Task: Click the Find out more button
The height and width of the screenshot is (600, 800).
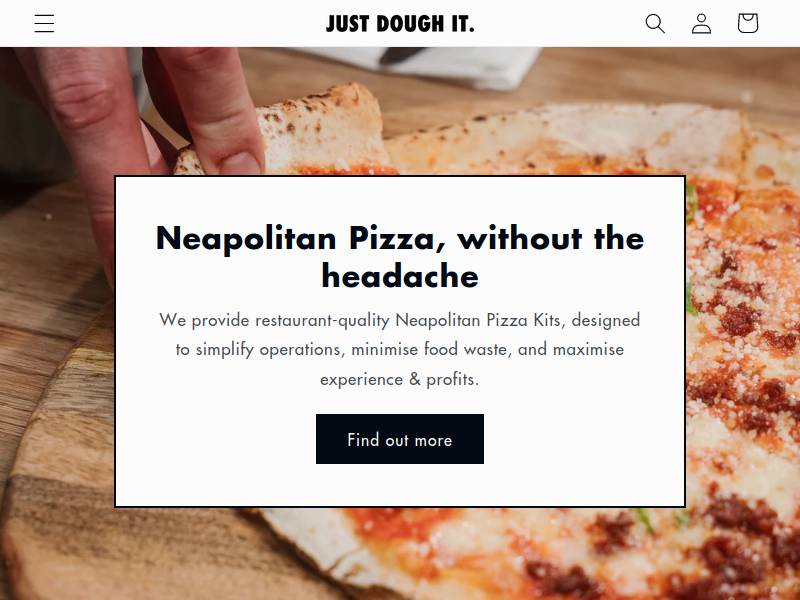Action: click(x=400, y=439)
